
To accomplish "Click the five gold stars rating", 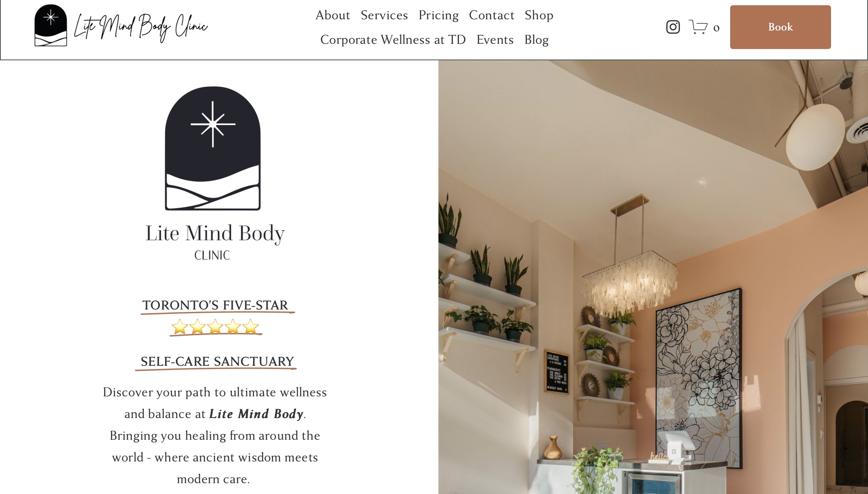I will pos(215,327).
